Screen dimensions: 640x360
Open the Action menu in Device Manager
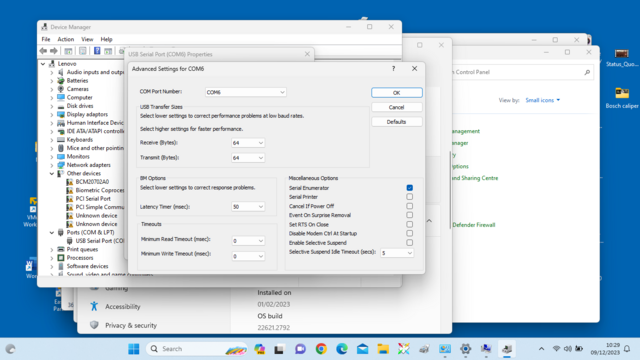[x=65, y=39]
